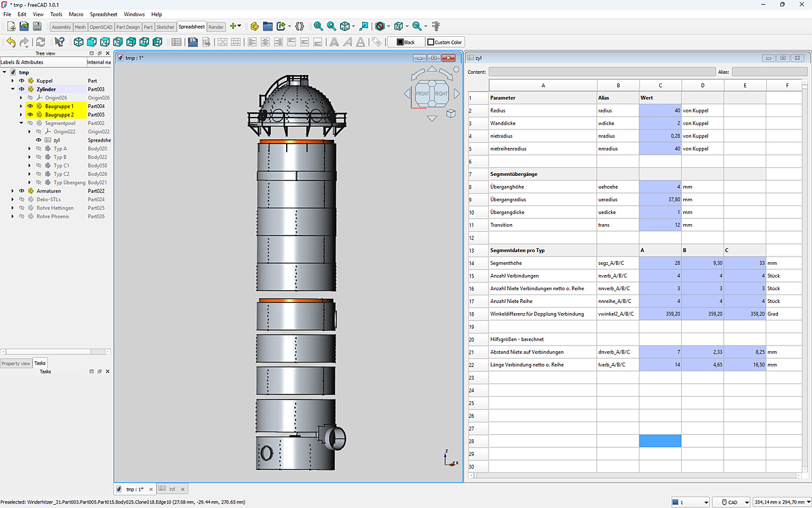Click the Custom Color button
Image resolution: width=812 pixels, height=508 pixels.
click(x=445, y=43)
